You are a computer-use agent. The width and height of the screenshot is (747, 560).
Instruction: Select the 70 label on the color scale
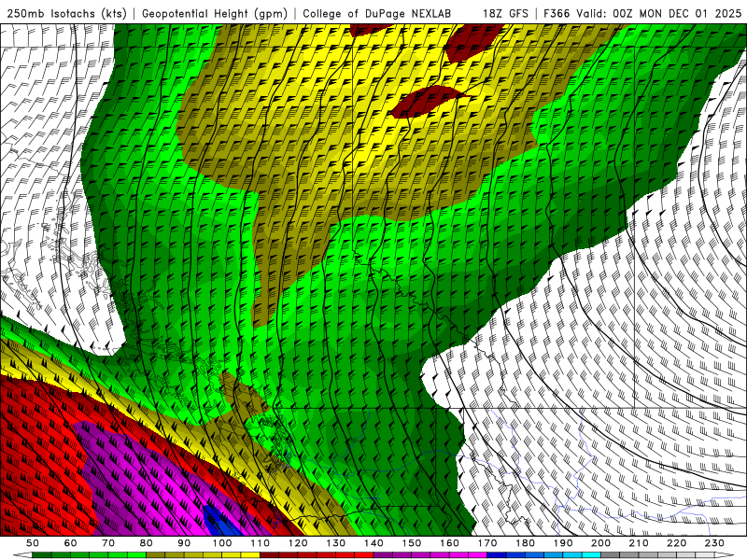point(108,543)
